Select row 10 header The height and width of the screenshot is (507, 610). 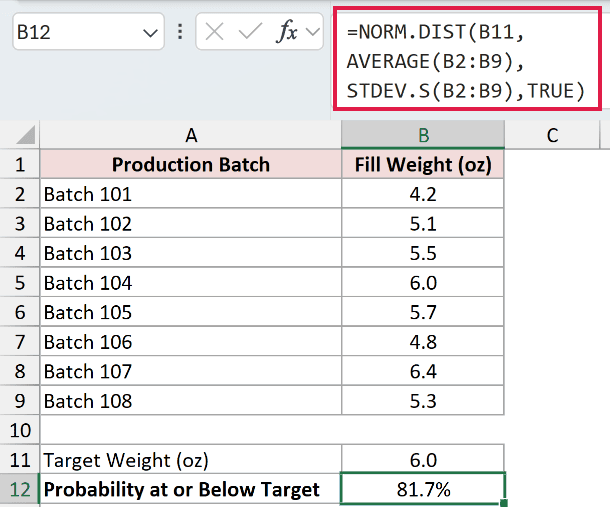pos(20,430)
